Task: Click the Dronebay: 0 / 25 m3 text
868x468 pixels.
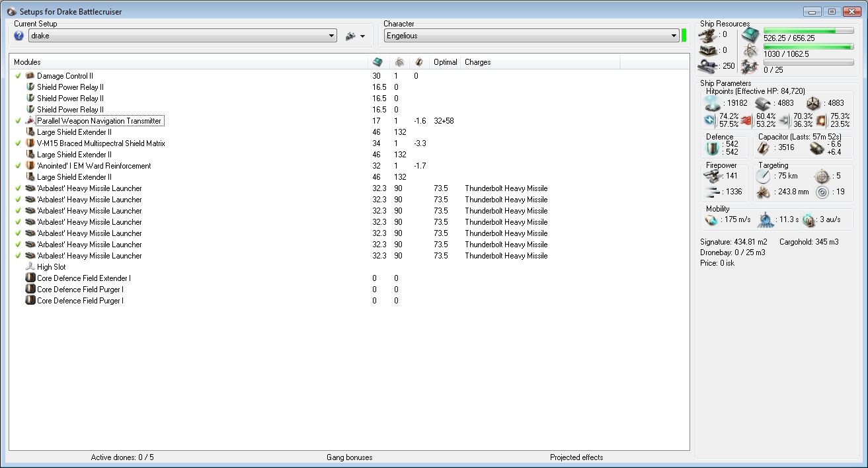Action: coord(732,253)
